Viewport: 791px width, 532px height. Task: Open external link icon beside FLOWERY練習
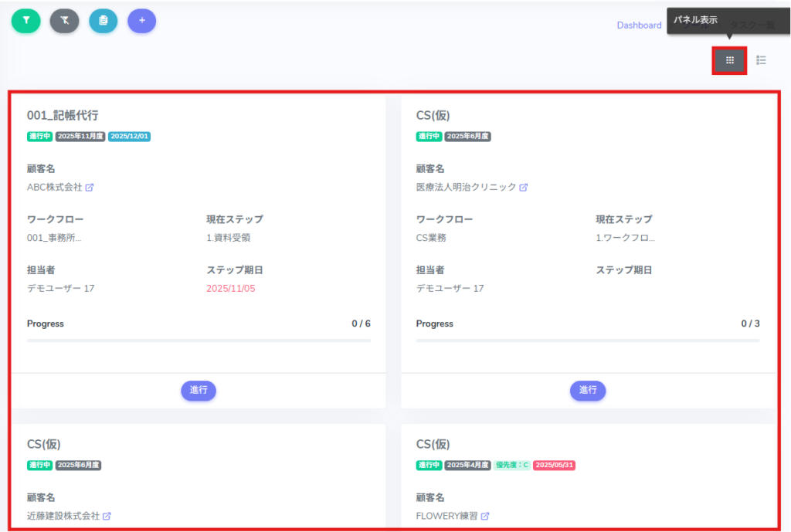[x=485, y=517]
